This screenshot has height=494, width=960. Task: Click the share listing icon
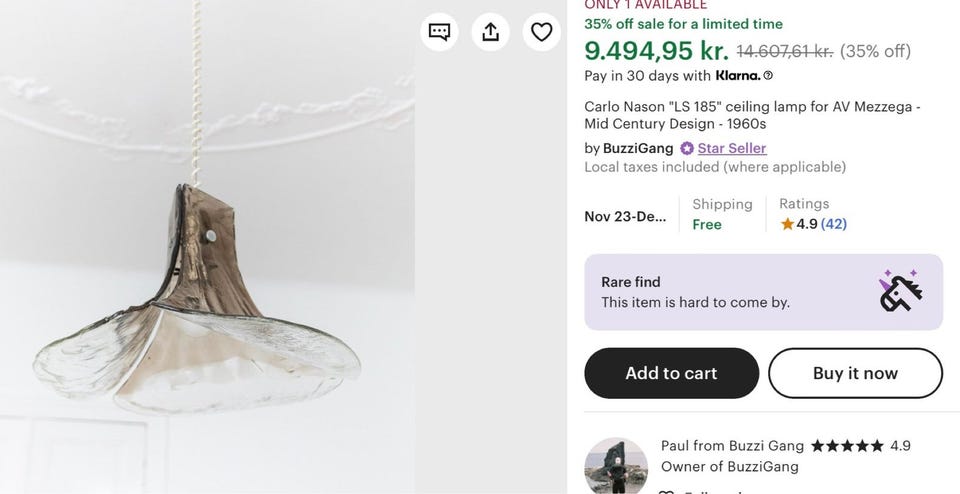pyautogui.click(x=490, y=32)
